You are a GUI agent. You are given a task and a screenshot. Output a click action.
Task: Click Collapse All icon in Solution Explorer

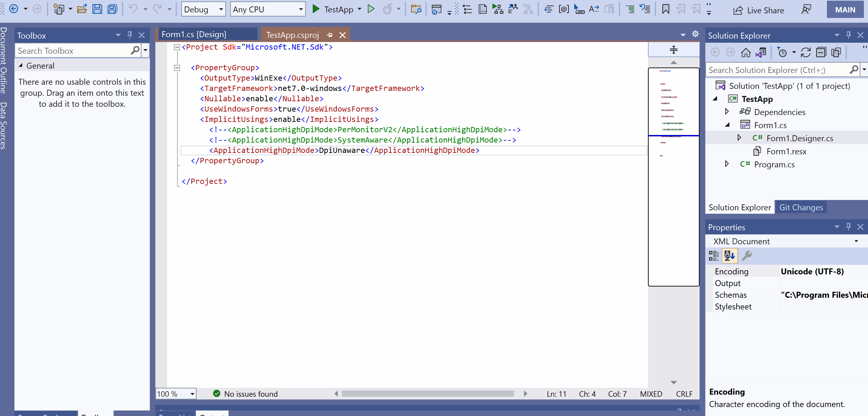[x=821, y=52]
